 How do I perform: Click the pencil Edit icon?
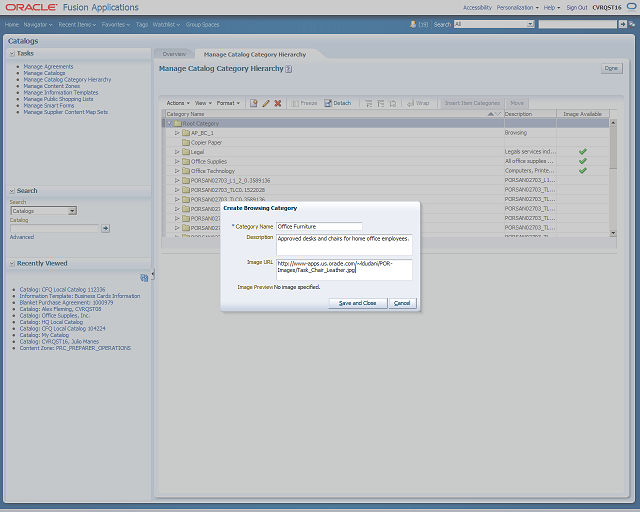tap(266, 103)
